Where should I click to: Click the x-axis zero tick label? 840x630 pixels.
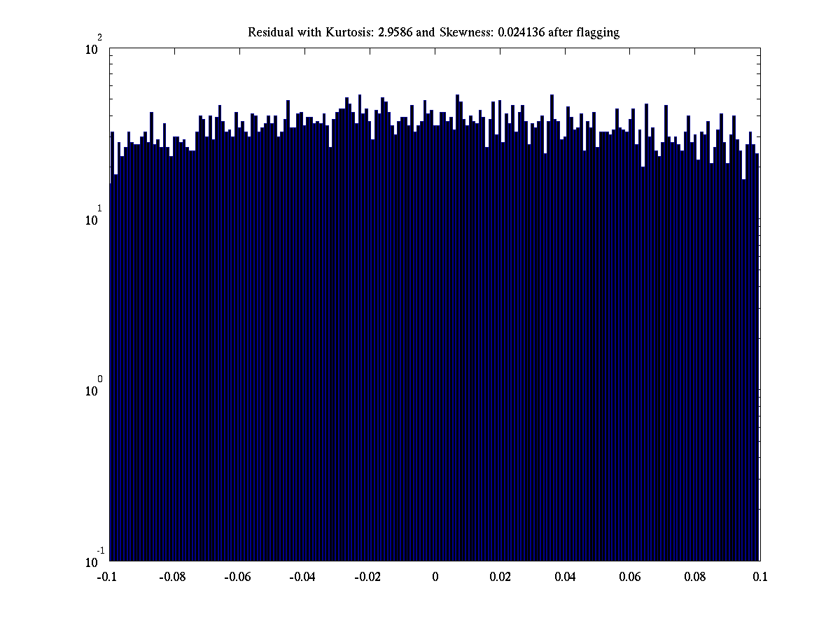click(x=435, y=577)
